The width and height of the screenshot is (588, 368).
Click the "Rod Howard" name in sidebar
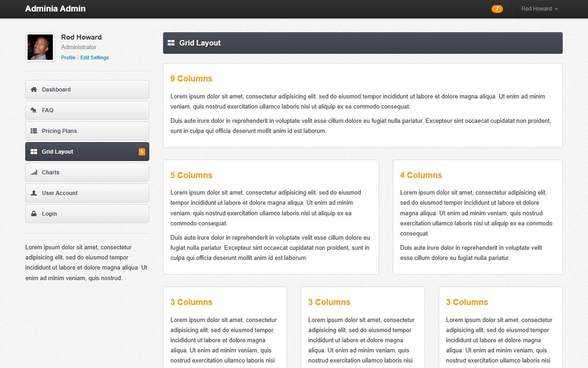(81, 37)
